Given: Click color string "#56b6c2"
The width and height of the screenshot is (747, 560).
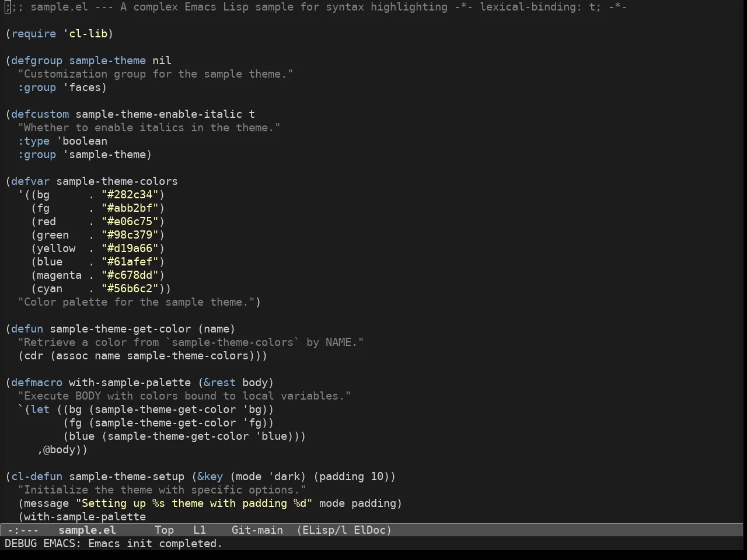Looking at the screenshot, I should [x=130, y=289].
